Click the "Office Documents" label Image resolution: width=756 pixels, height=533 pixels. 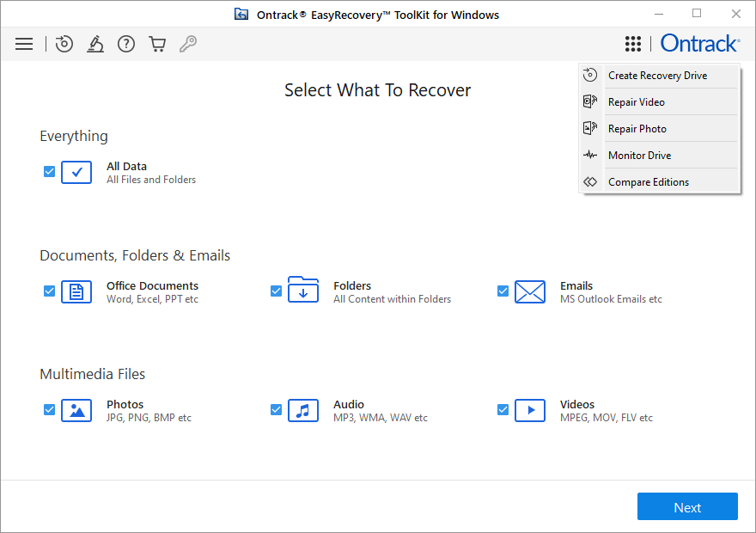click(x=152, y=286)
